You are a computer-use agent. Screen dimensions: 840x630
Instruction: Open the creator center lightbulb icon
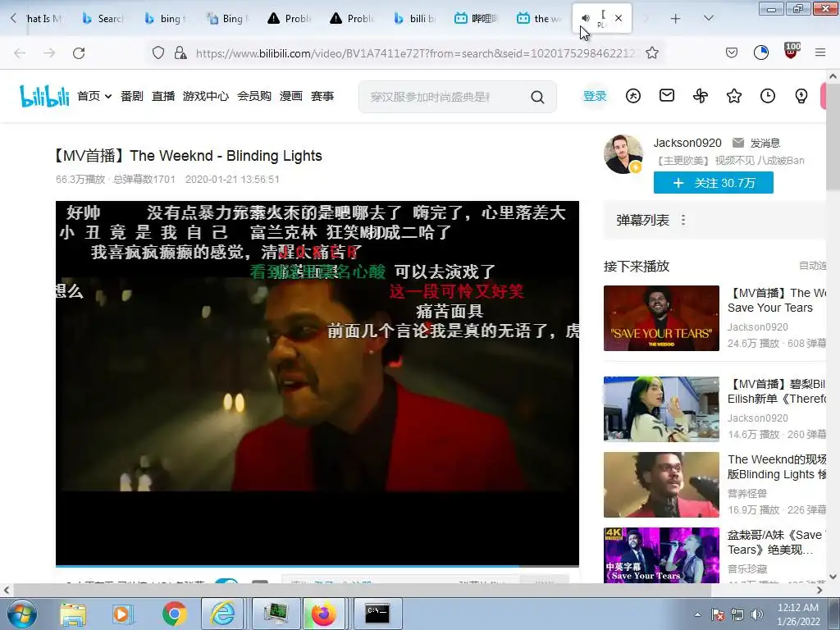point(801,96)
